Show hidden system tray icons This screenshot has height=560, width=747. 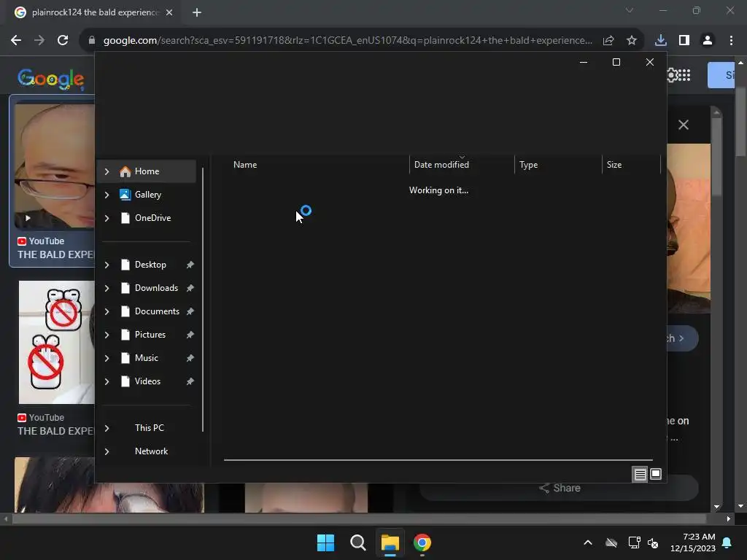point(588,542)
